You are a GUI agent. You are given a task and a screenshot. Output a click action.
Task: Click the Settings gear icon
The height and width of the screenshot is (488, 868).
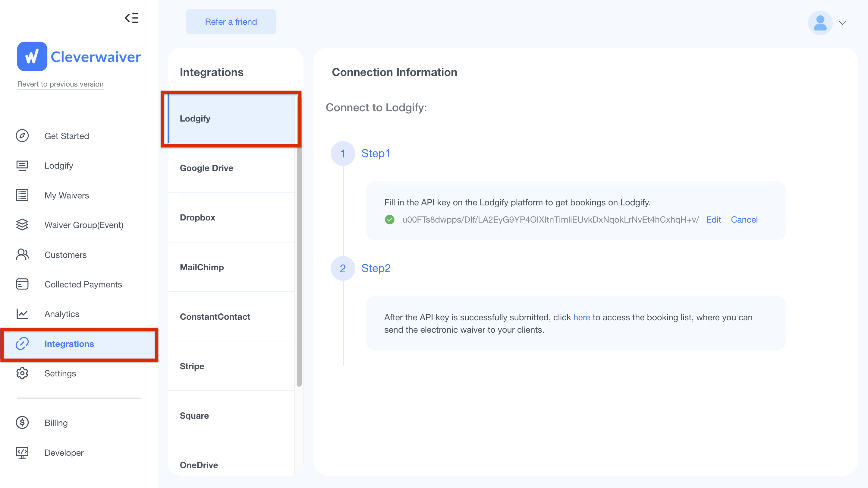[22, 373]
